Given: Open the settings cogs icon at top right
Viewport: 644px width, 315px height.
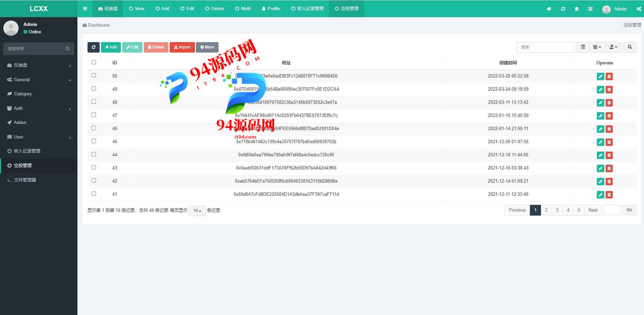Looking at the screenshot, I should [x=639, y=9].
